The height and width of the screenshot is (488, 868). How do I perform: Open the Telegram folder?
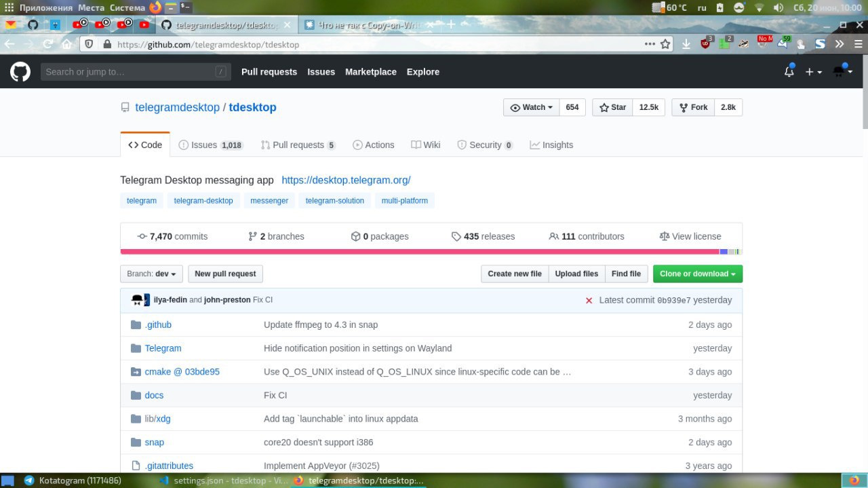tap(163, 348)
